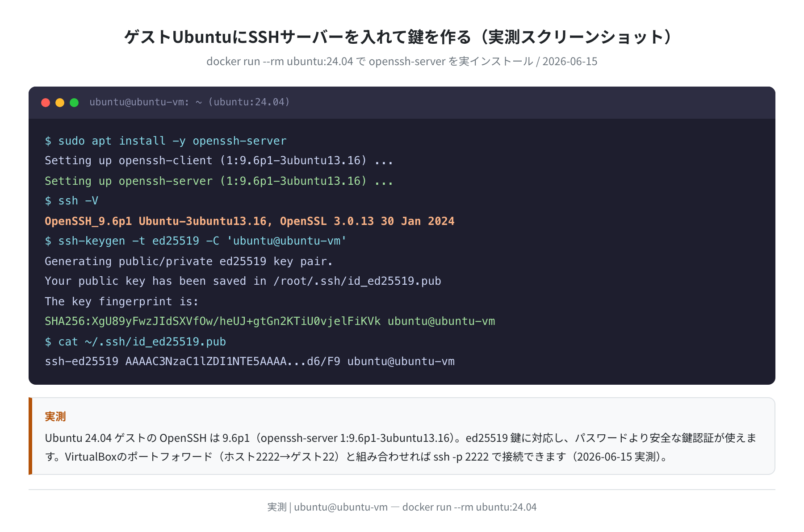Click 'Generating public/private ed25519 key pair.' line
Screen dimensions: 804x532
pyautogui.click(x=188, y=261)
